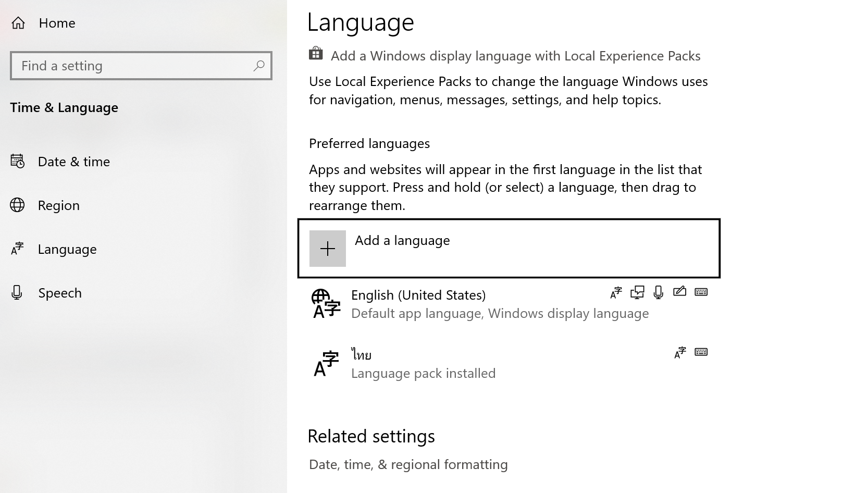Click Default app language description text

pyautogui.click(x=500, y=313)
